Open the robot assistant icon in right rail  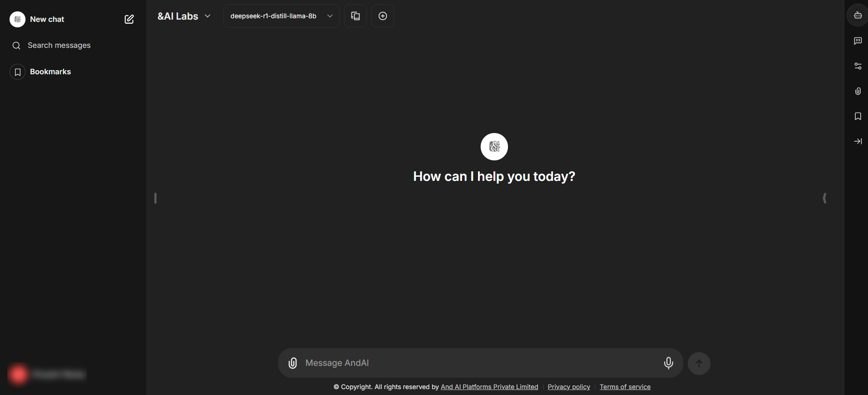pos(858,15)
